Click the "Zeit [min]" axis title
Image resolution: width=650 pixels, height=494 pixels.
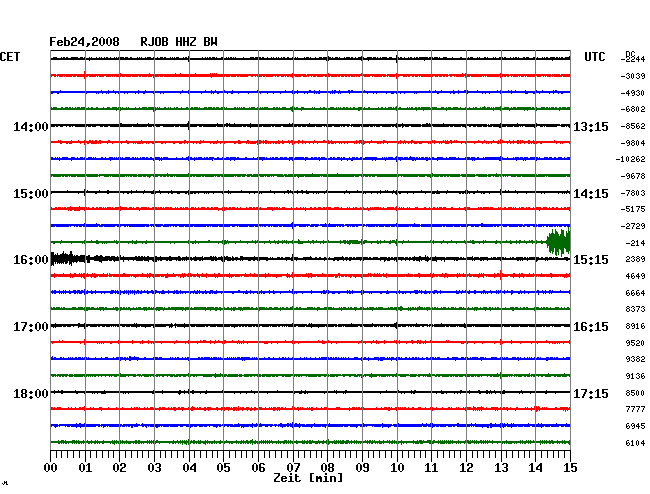coord(308,478)
